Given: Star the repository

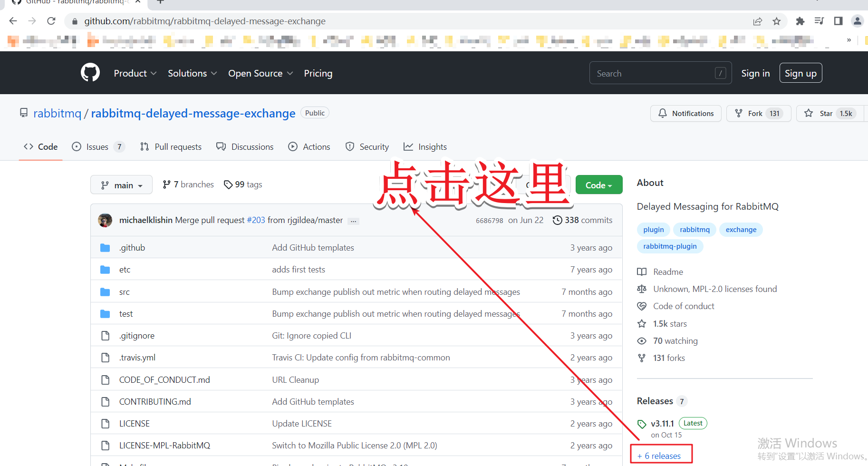Looking at the screenshot, I should [829, 113].
